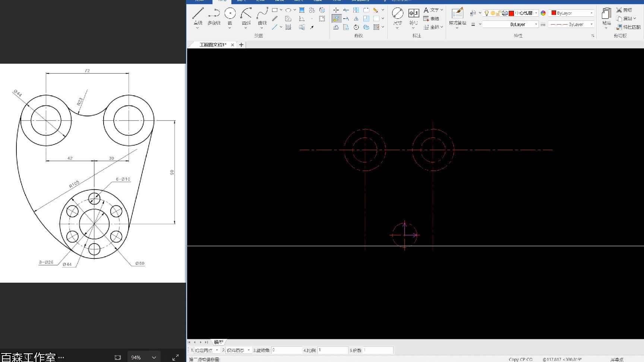The height and width of the screenshot is (362, 644).
Task: Select the circle drawing tool
Action: 230,16
